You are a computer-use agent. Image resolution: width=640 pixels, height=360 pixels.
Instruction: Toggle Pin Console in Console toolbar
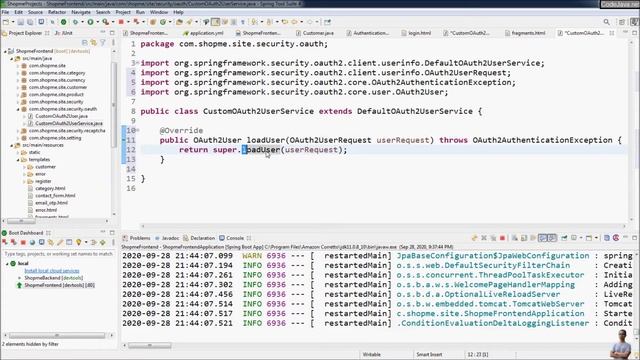(564, 238)
